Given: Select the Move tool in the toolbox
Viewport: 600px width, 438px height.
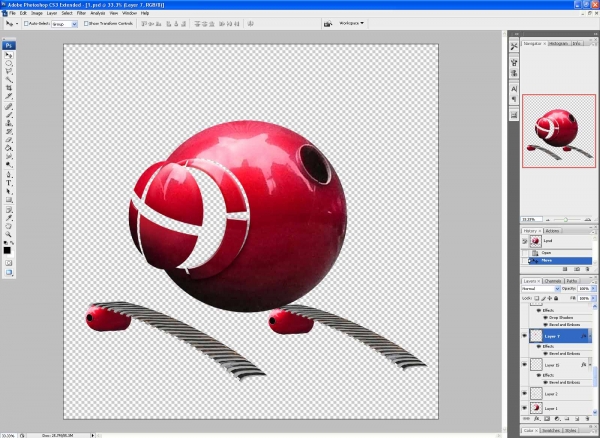Looking at the screenshot, I should [8, 55].
